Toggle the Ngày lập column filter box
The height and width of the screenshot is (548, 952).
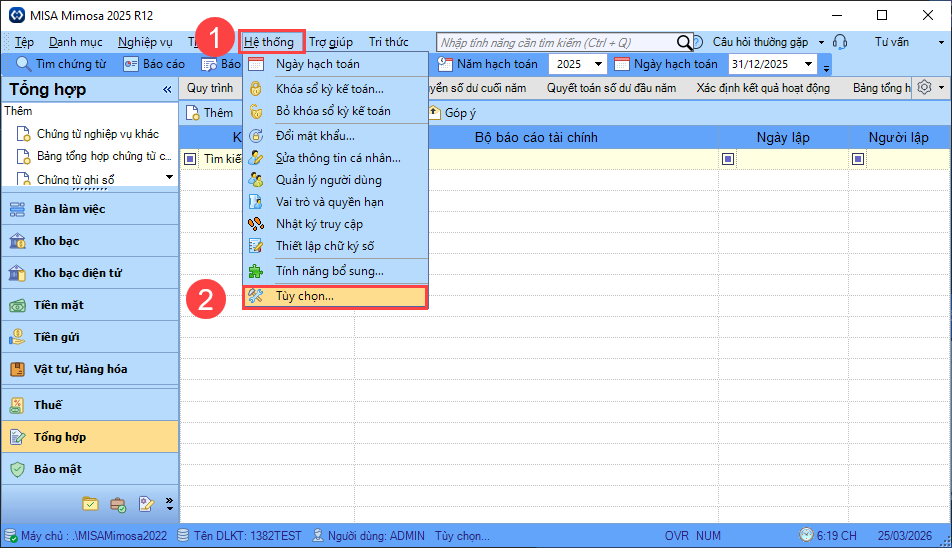click(728, 158)
